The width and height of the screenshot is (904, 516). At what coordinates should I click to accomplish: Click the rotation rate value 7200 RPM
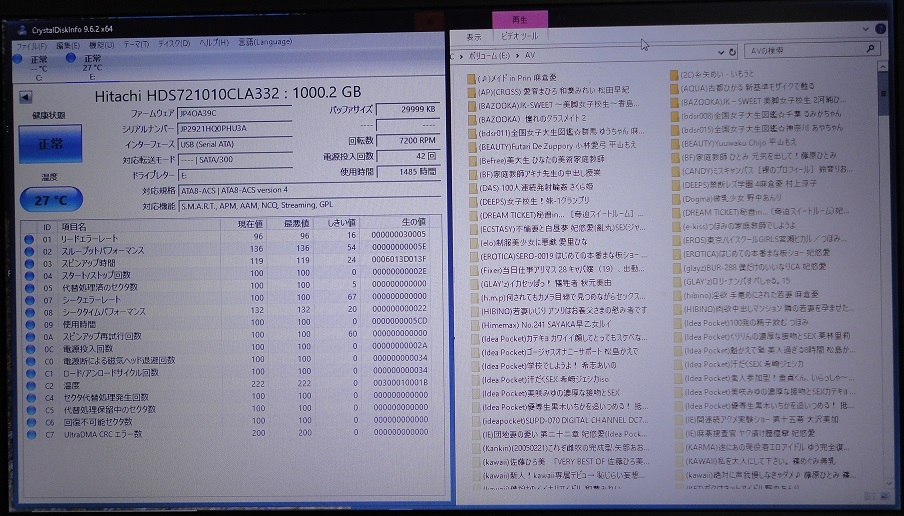[x=408, y=140]
